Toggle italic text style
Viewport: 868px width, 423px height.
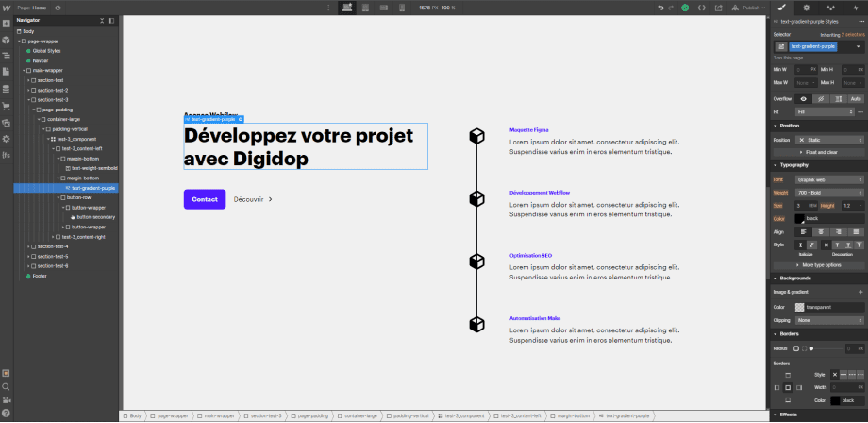point(811,245)
